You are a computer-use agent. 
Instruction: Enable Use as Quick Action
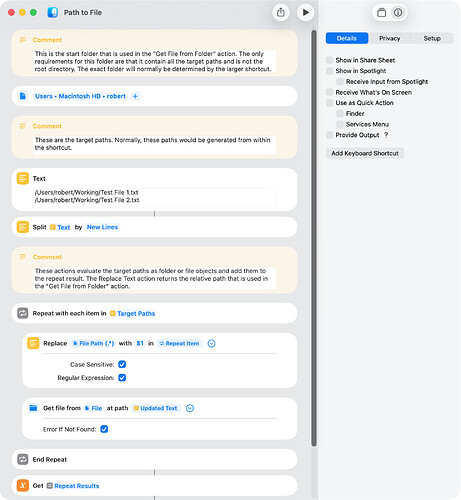pos(329,103)
